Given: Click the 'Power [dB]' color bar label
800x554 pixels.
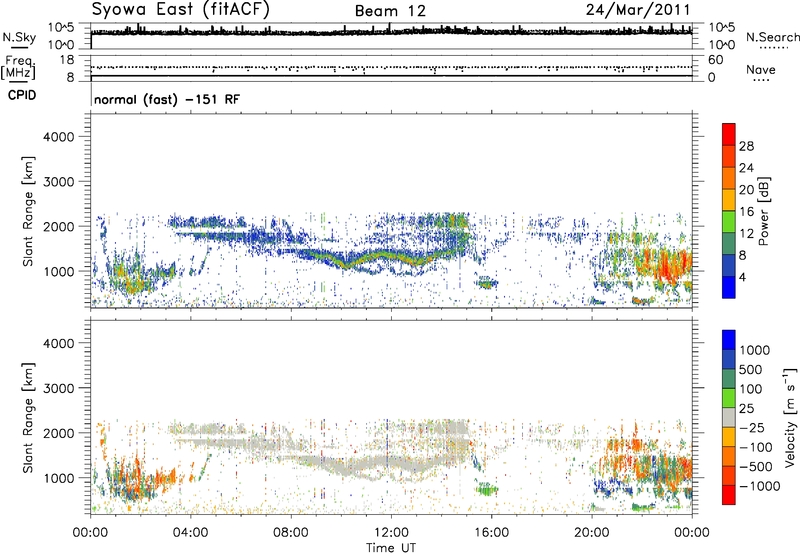Looking at the screenshot, I should pyautogui.click(x=763, y=211).
